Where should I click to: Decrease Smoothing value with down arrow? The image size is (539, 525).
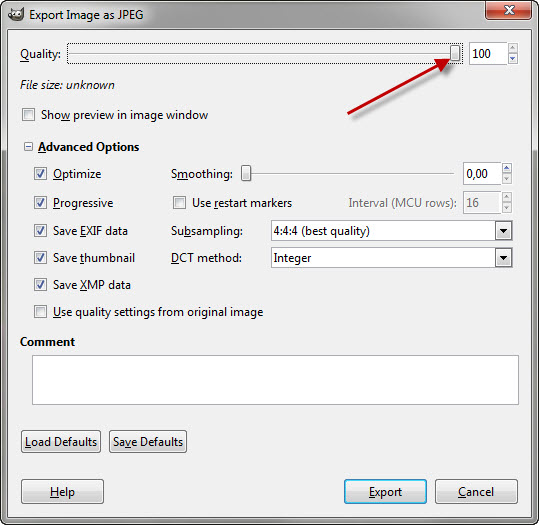point(507,179)
